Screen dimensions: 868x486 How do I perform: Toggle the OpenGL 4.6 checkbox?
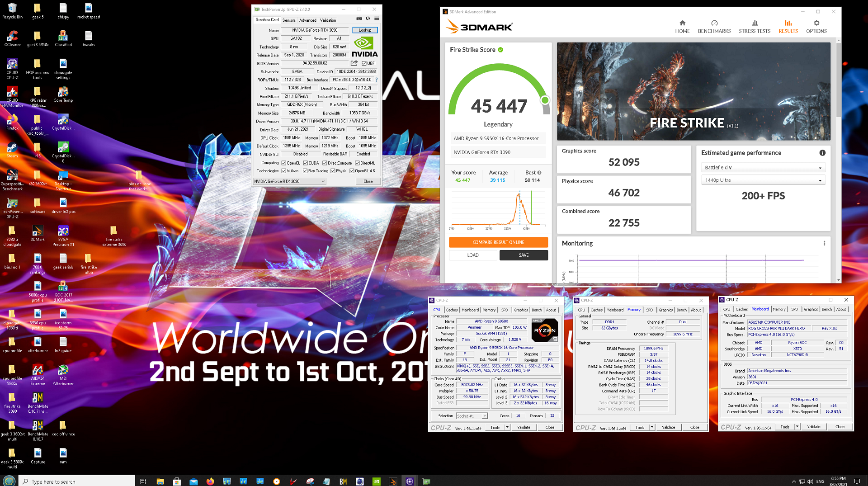[x=352, y=171]
